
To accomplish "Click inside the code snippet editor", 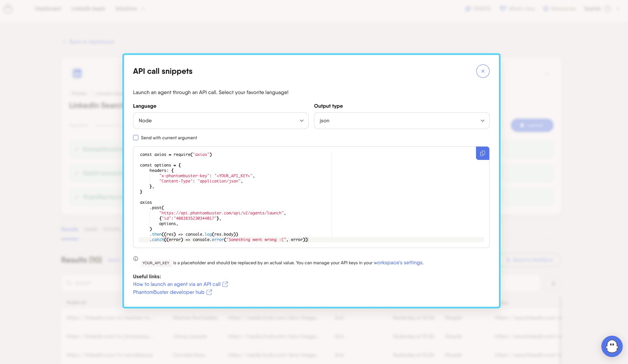I will point(311,197).
